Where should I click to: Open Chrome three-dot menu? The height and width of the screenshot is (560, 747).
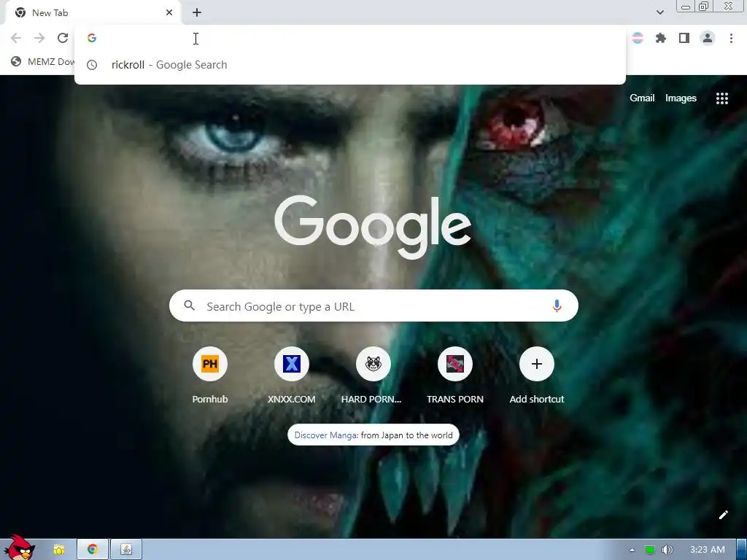[731, 38]
